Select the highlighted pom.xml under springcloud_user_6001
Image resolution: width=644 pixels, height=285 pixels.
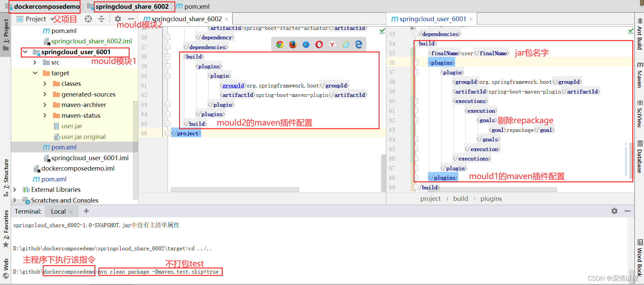(x=64, y=147)
